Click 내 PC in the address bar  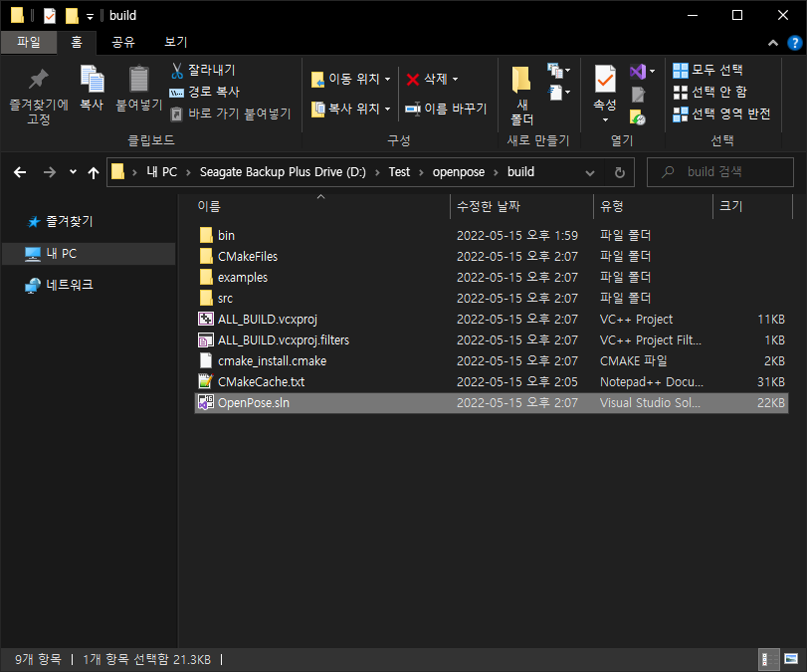161,172
